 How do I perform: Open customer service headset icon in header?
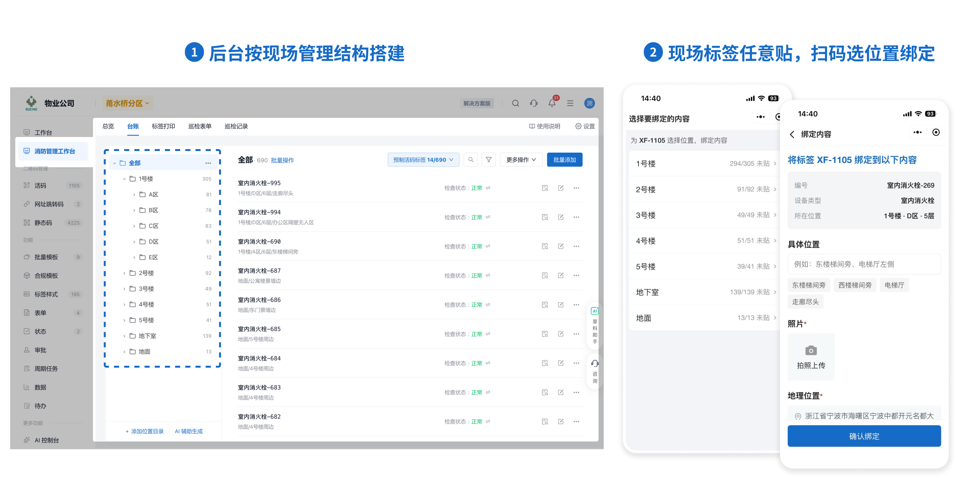tap(533, 103)
